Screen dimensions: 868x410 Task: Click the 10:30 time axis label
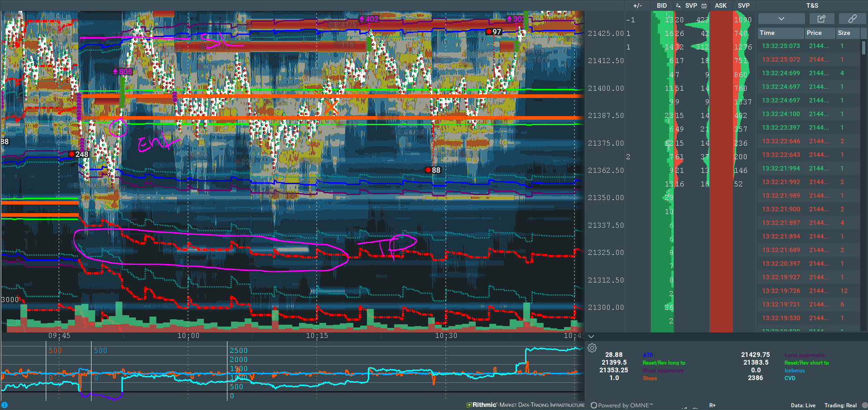point(446,336)
